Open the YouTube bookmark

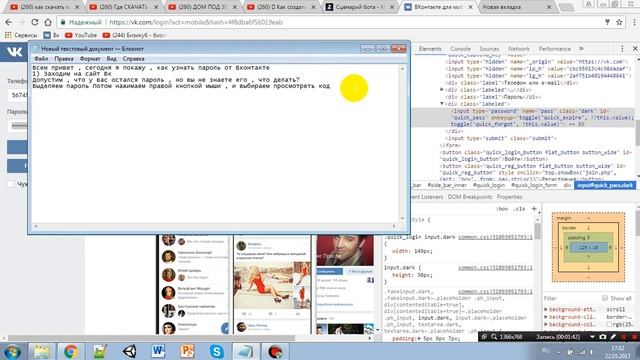[x=81, y=35]
